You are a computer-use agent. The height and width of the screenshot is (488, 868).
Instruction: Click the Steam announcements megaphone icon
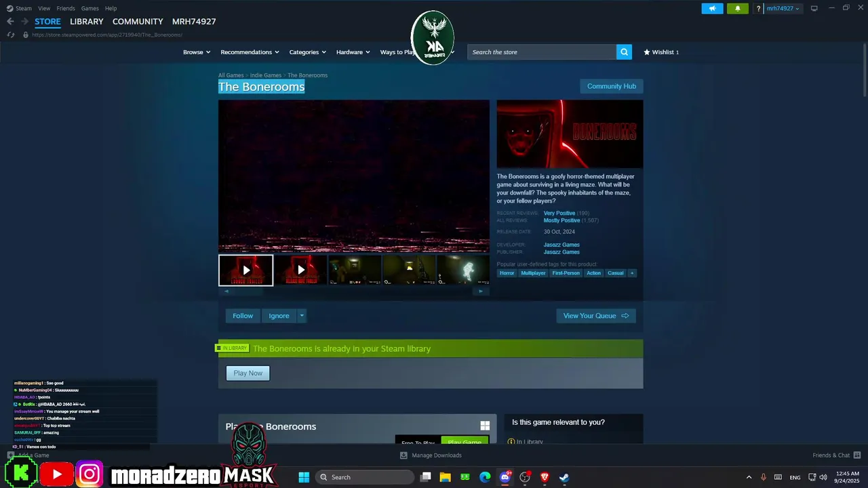(712, 8)
